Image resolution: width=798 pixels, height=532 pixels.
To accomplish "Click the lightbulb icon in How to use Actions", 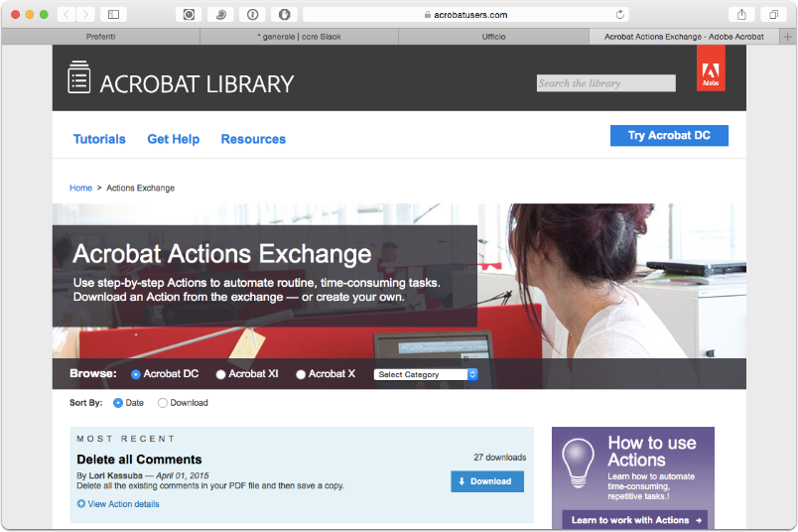I will point(578,463).
